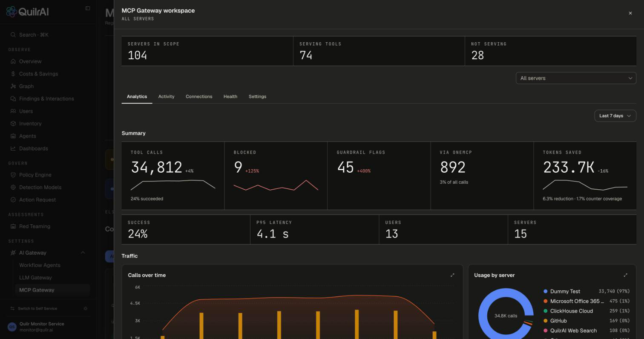
Task: Click the green ClickHouse Cloud legend dot
Action: 545,311
